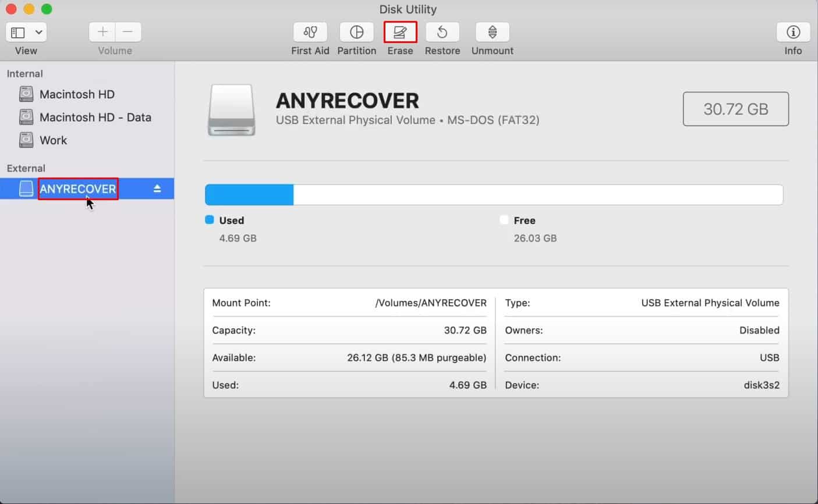This screenshot has height=504, width=818.
Task: Add a volume with the plus button
Action: tap(102, 32)
